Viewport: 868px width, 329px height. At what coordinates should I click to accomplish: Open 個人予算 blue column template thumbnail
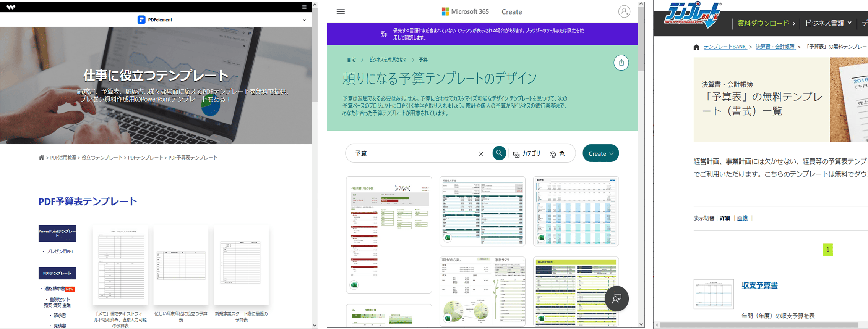[x=576, y=211]
